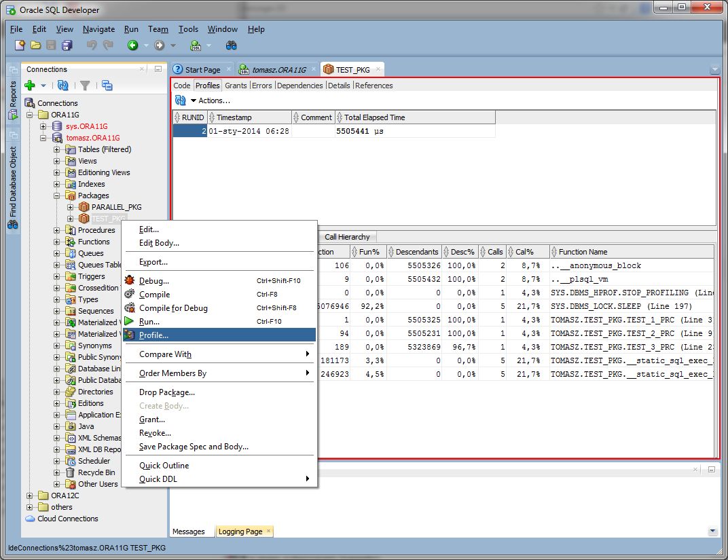
Task: Sort by Total Elapsed Time column
Action: (416, 117)
